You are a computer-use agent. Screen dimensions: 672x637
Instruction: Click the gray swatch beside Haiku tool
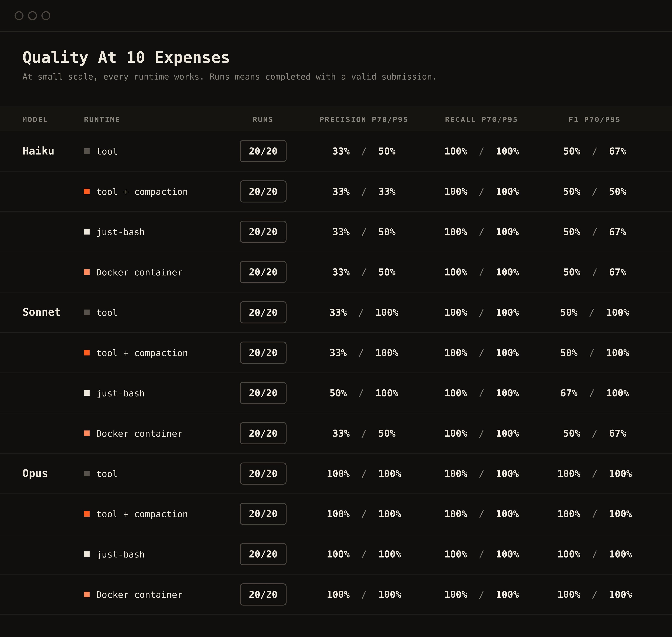[x=87, y=151]
